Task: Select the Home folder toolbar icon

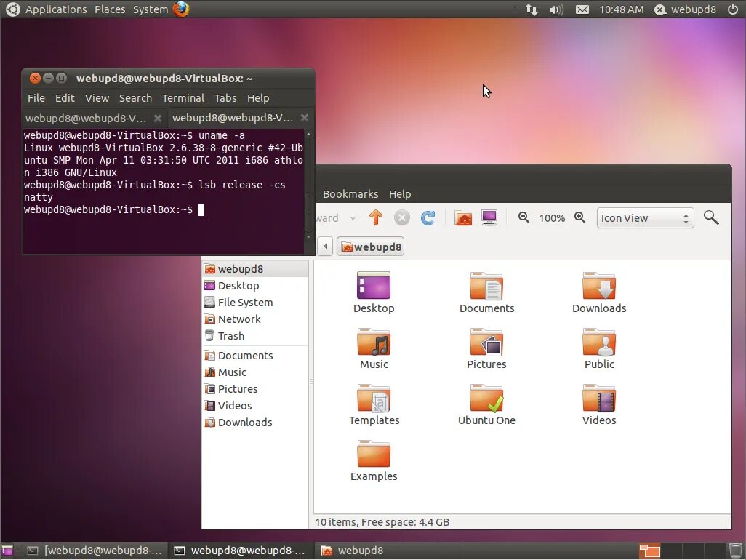Action: coord(463,217)
